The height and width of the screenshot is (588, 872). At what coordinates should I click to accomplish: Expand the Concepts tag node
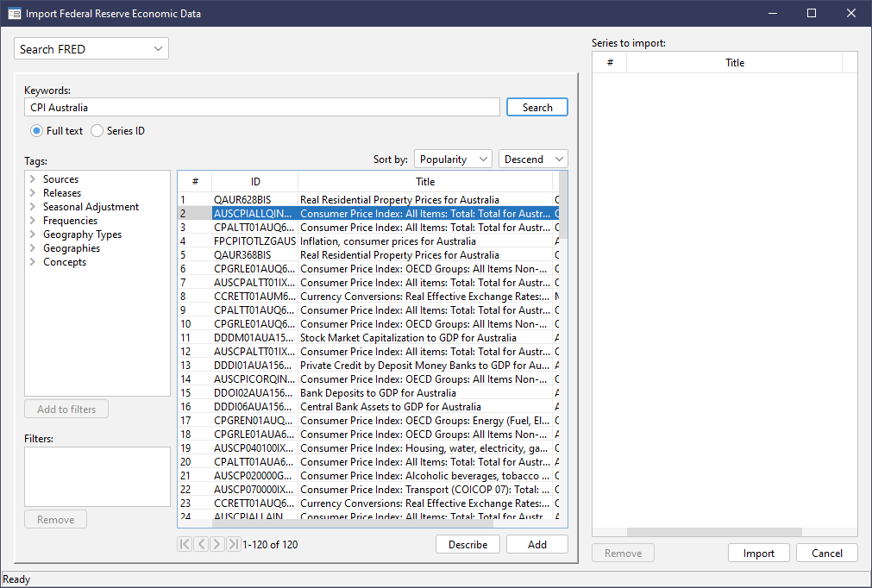(32, 262)
